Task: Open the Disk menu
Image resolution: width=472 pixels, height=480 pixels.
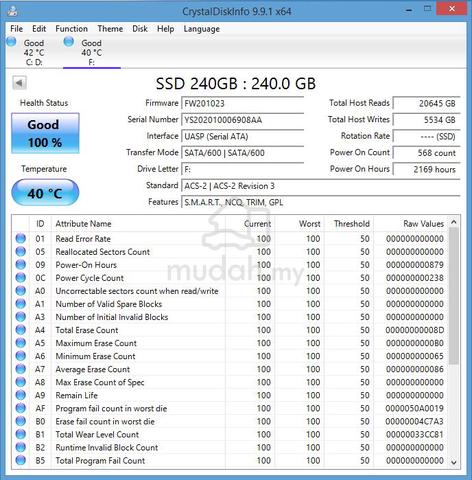Action: click(140, 29)
